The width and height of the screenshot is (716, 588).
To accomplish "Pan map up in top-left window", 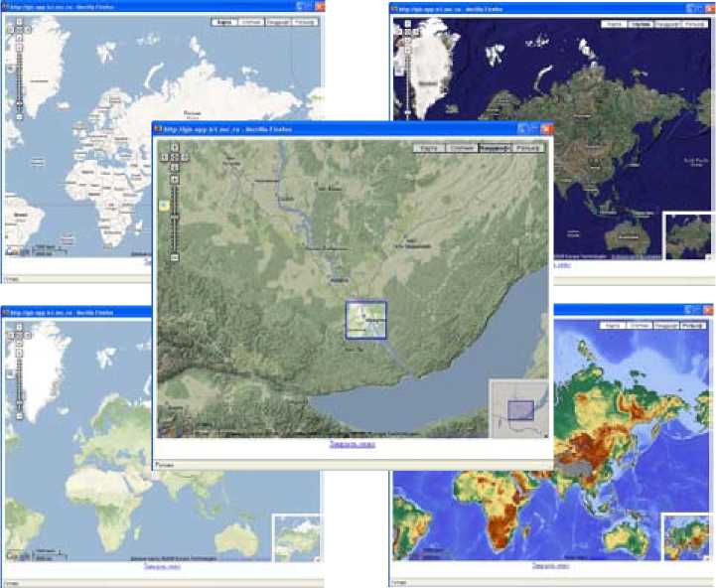I will (x=19, y=22).
